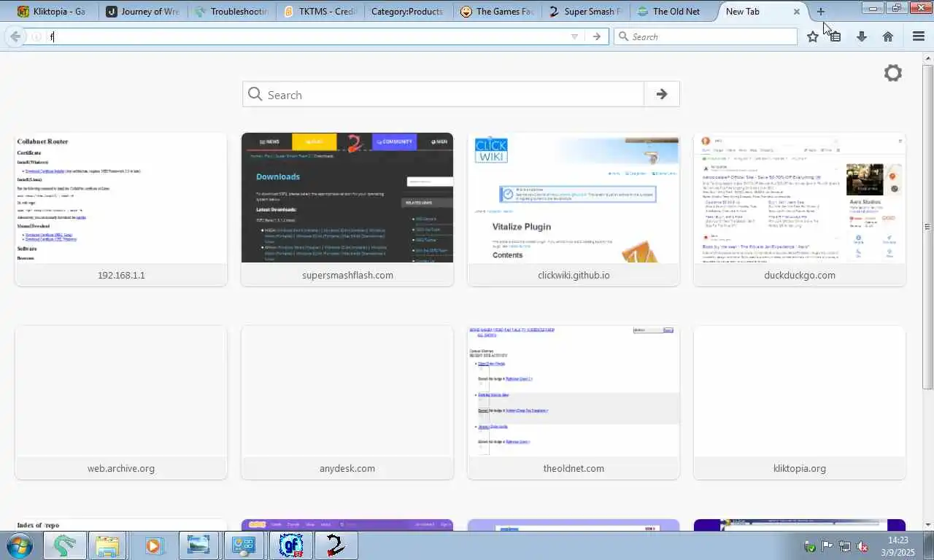934x560 pixels.
Task: Open new tab page settings gear
Action: click(x=893, y=73)
